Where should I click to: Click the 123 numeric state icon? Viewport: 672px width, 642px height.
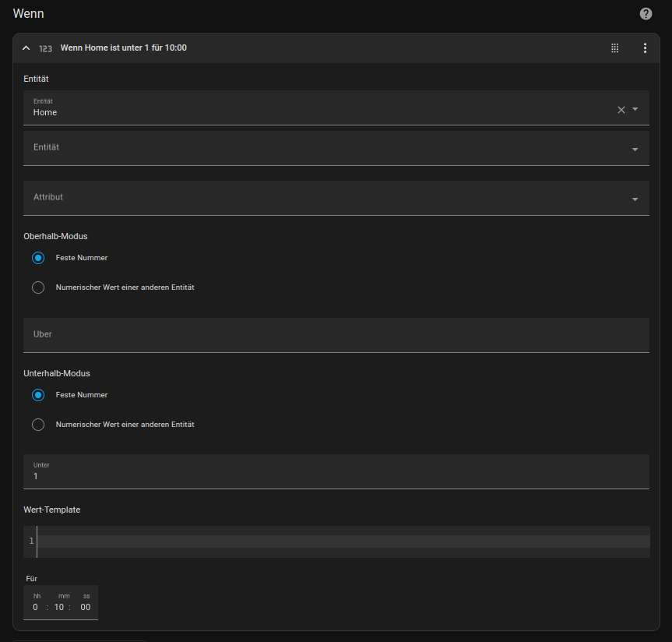[46, 48]
